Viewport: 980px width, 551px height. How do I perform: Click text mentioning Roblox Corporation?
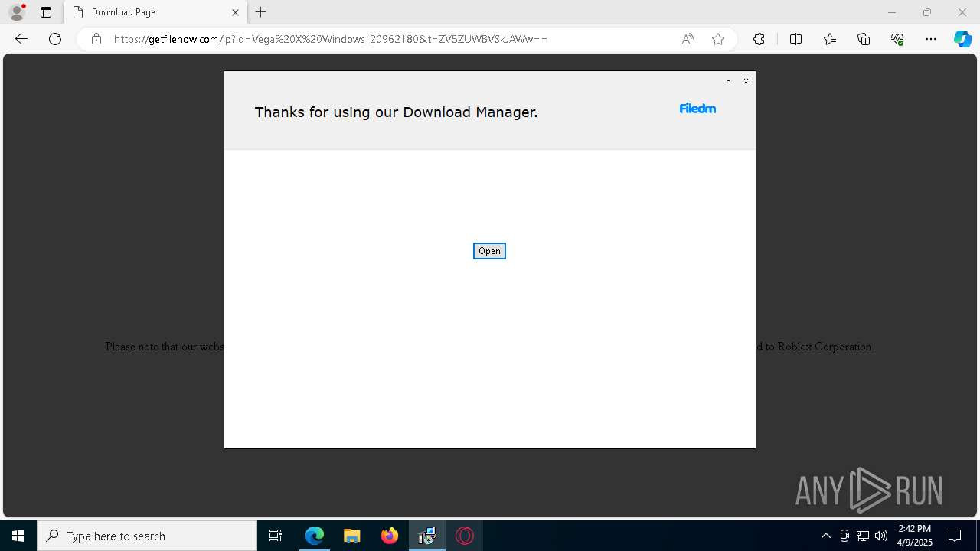[816, 347]
